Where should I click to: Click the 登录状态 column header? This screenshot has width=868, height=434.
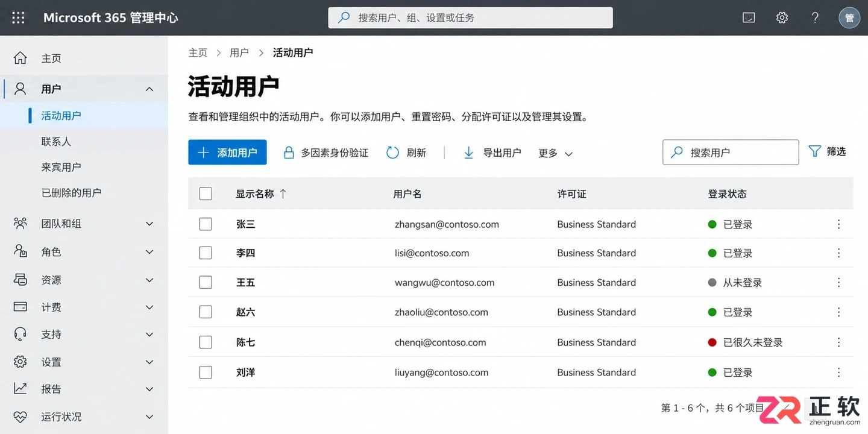coord(728,193)
